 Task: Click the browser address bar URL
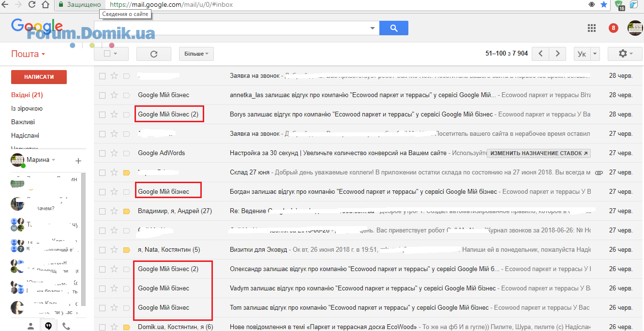tap(172, 4)
